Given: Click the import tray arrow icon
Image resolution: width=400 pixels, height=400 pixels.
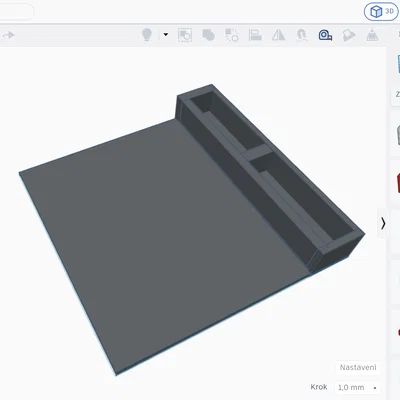Looking at the screenshot, I should pos(372,35).
